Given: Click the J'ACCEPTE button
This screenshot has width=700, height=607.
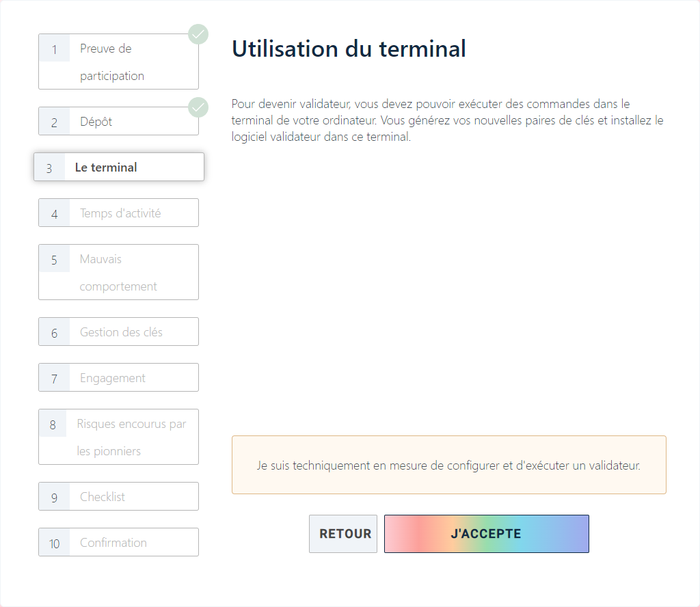Looking at the screenshot, I should [486, 534].
